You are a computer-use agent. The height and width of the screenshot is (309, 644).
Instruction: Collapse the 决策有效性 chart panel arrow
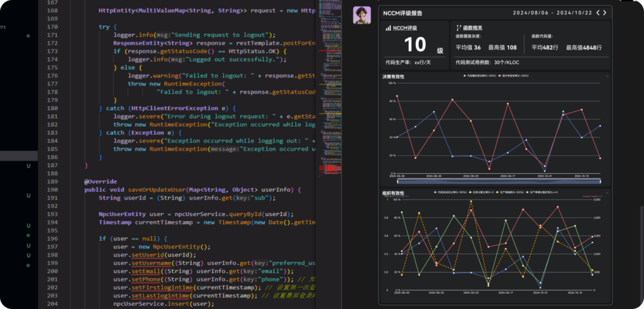tap(606, 77)
